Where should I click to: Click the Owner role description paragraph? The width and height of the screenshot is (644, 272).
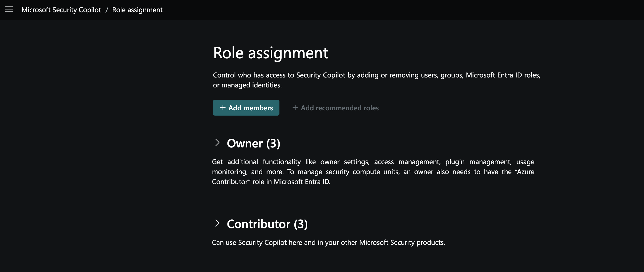coord(373,172)
